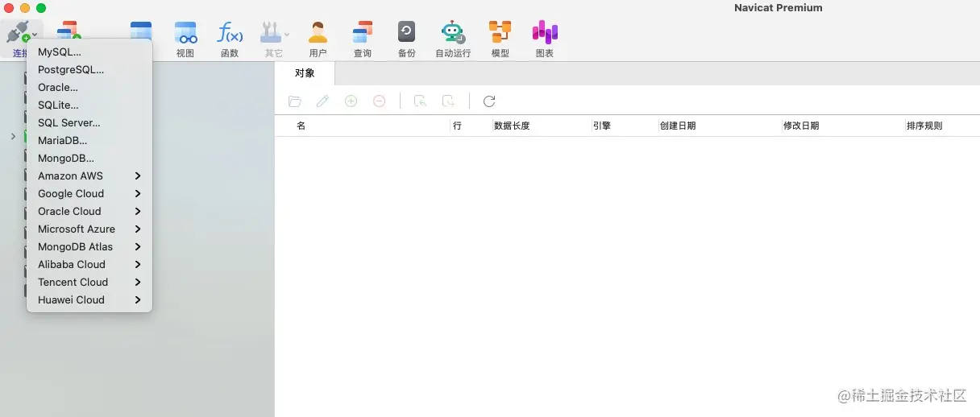
Task: Click the yellow macOS minimize window button
Action: [x=25, y=8]
